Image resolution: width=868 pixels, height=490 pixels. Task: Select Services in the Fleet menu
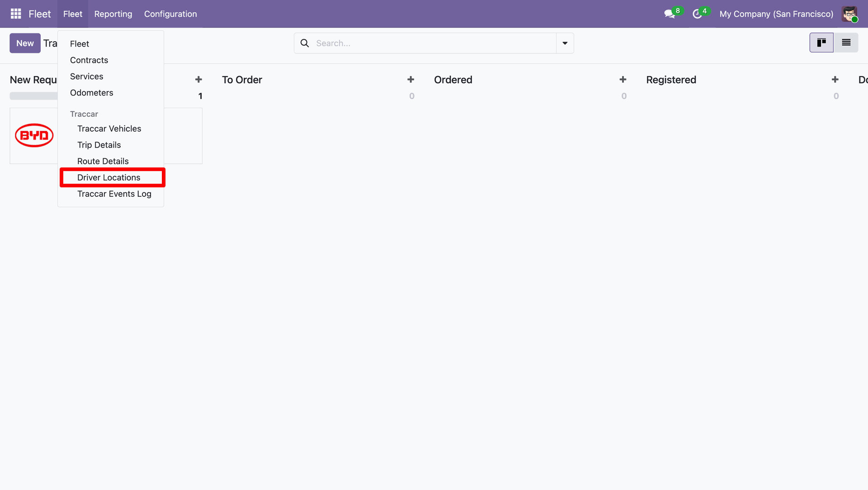86,76
